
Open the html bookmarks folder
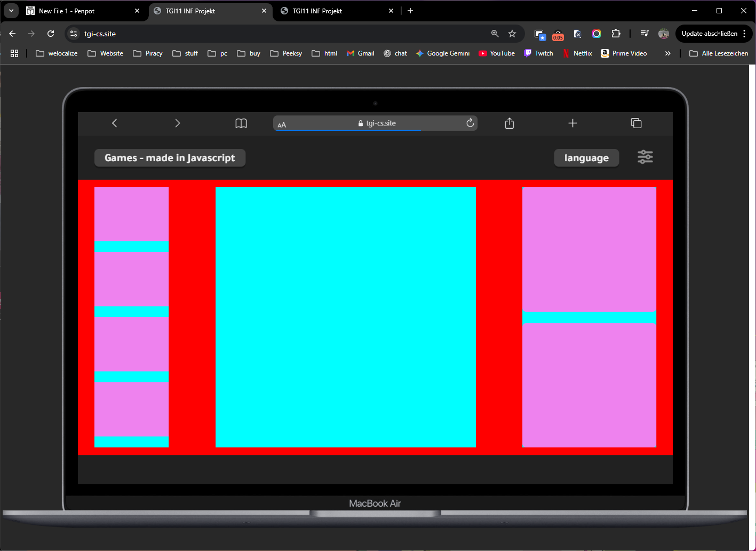(x=325, y=53)
